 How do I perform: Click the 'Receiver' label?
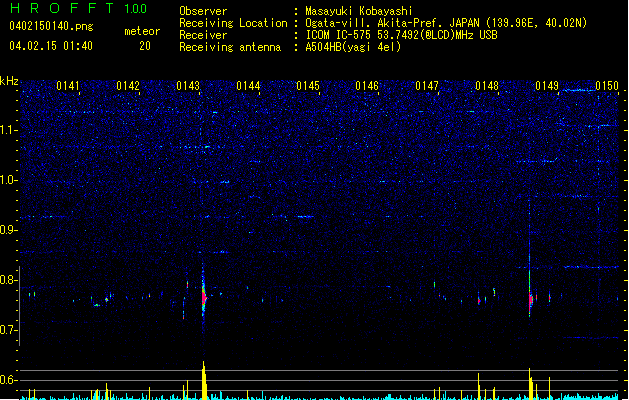tap(203, 35)
